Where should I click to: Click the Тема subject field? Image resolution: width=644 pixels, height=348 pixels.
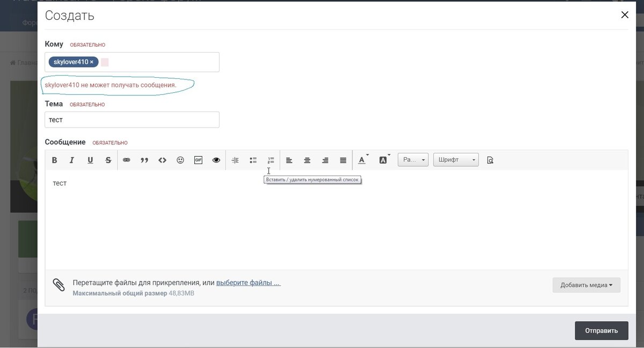click(x=132, y=120)
